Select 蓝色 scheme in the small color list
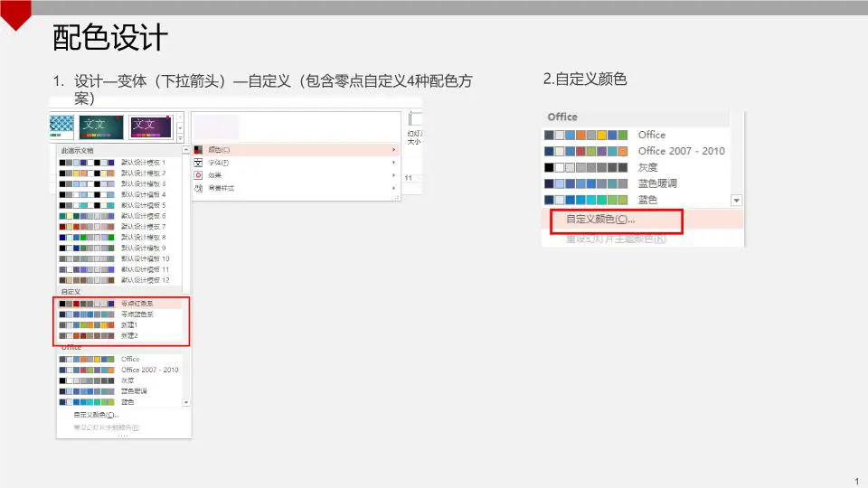Viewport: 868px width, 488px height. [119, 402]
